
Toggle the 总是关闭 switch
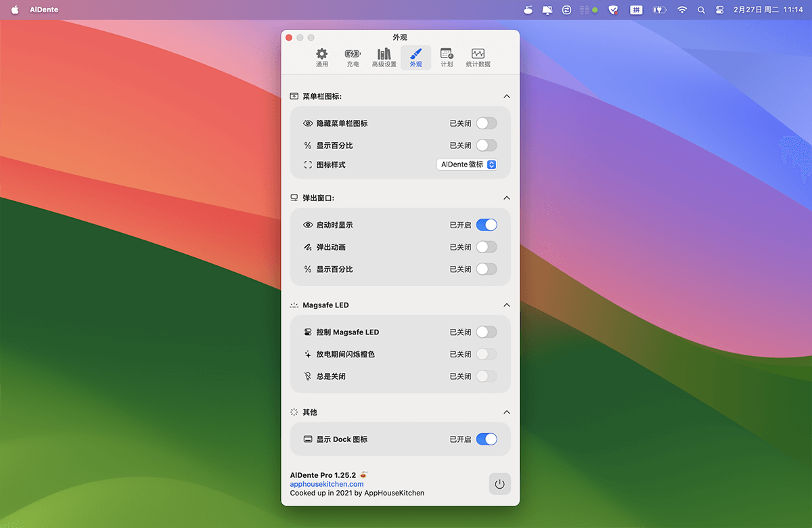(x=487, y=376)
